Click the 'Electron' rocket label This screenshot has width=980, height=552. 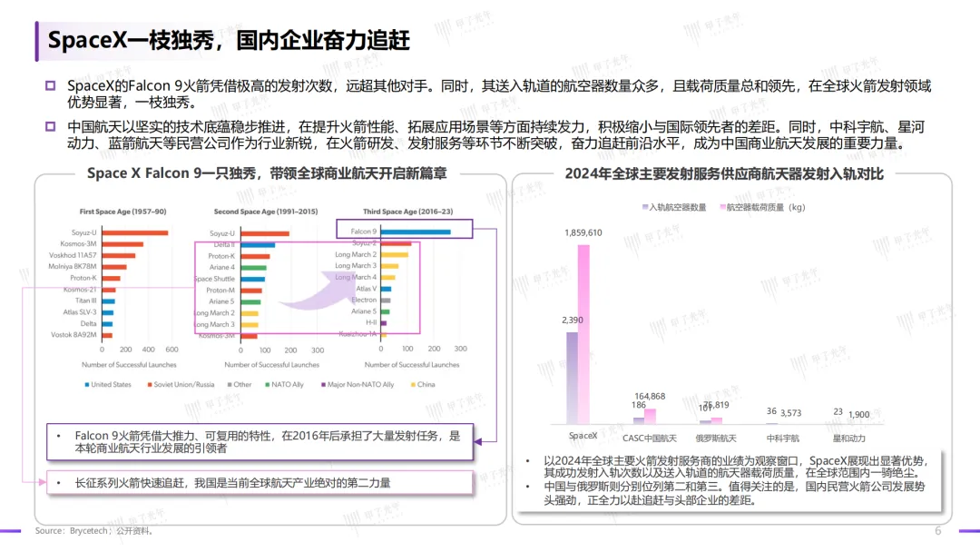pyautogui.click(x=365, y=300)
